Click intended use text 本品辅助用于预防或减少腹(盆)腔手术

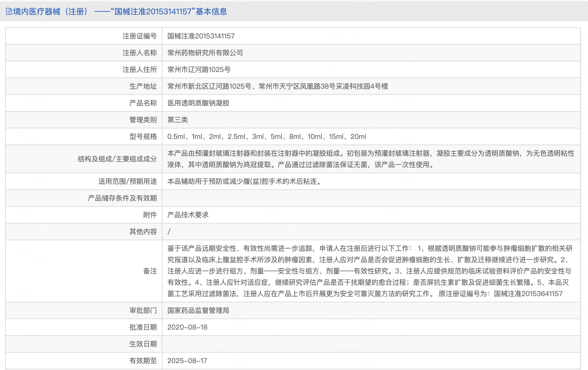245,182
